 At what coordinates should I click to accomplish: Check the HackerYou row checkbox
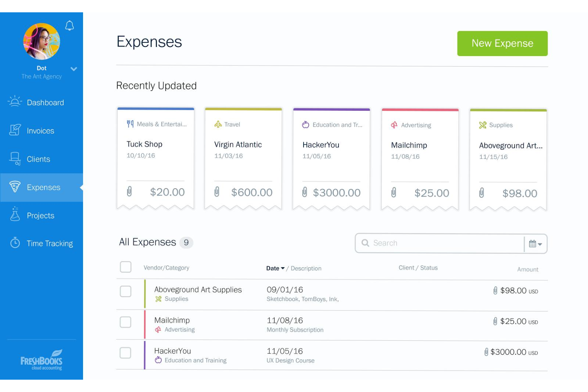(x=126, y=352)
